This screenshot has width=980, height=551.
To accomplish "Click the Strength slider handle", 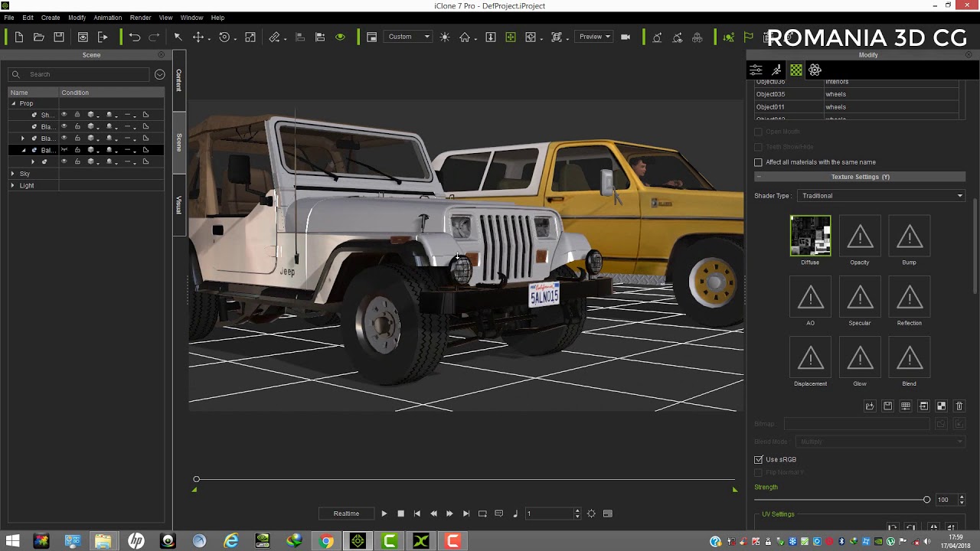I will [x=926, y=500].
